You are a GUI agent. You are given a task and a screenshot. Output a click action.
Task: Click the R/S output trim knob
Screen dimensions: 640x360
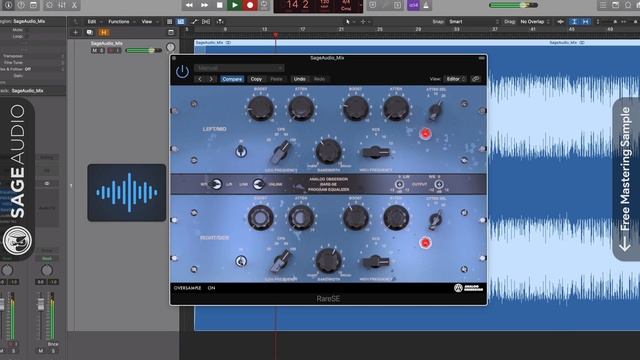pyautogui.click(x=438, y=184)
